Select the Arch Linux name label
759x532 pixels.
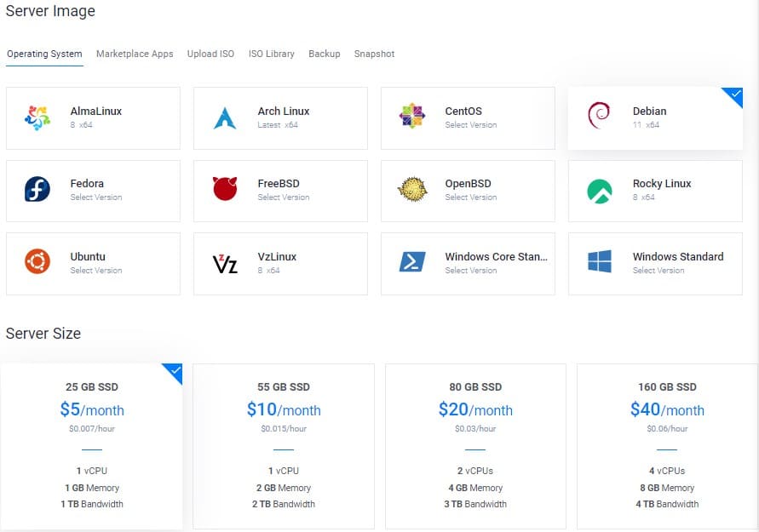[x=283, y=112]
